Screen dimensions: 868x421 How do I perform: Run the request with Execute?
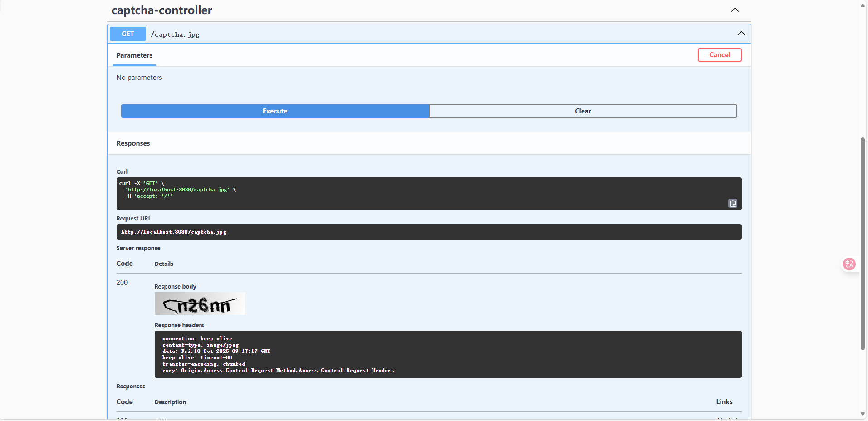pyautogui.click(x=275, y=111)
